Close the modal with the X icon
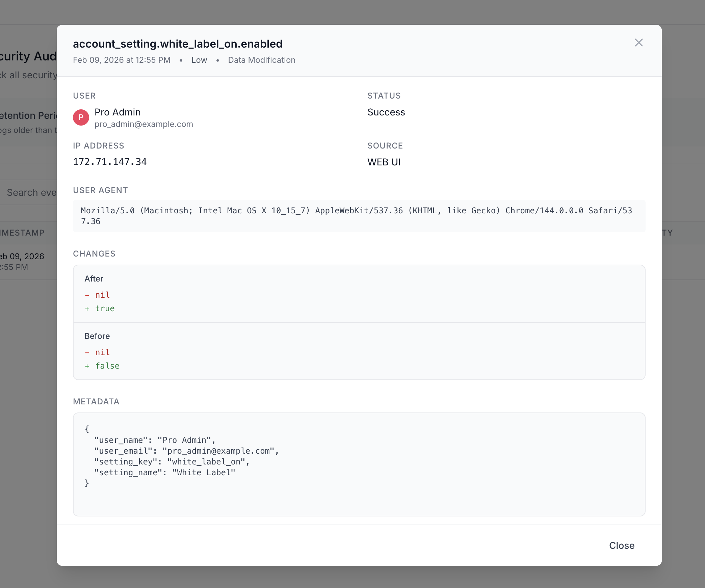The image size is (705, 588). click(x=638, y=43)
